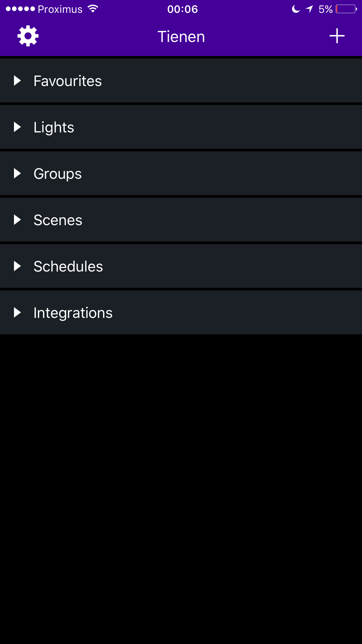Tap the location services arrow icon
The height and width of the screenshot is (644, 362).
[309, 9]
